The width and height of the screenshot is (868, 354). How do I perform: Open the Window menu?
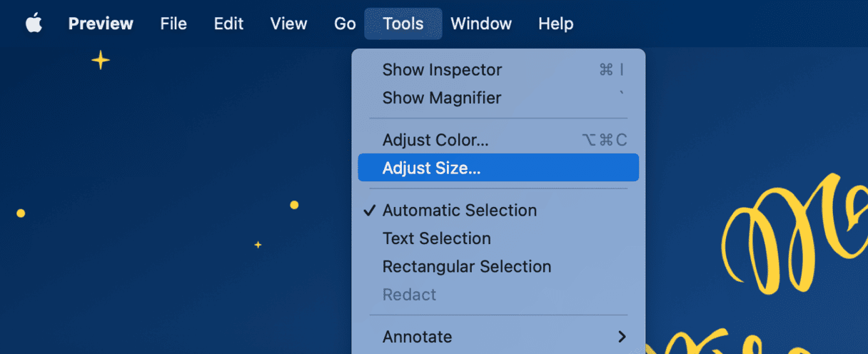click(x=481, y=24)
